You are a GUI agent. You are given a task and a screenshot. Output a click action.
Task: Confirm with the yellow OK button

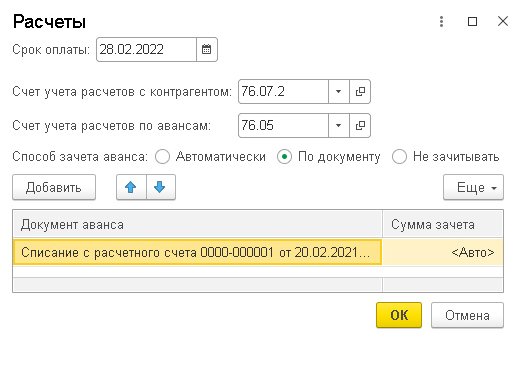point(399,315)
